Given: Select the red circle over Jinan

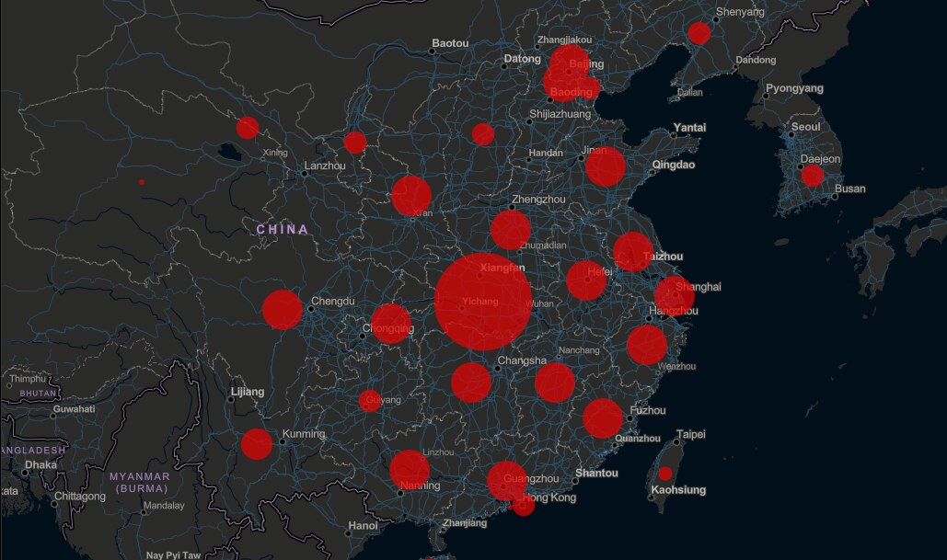Looking at the screenshot, I should tap(606, 166).
